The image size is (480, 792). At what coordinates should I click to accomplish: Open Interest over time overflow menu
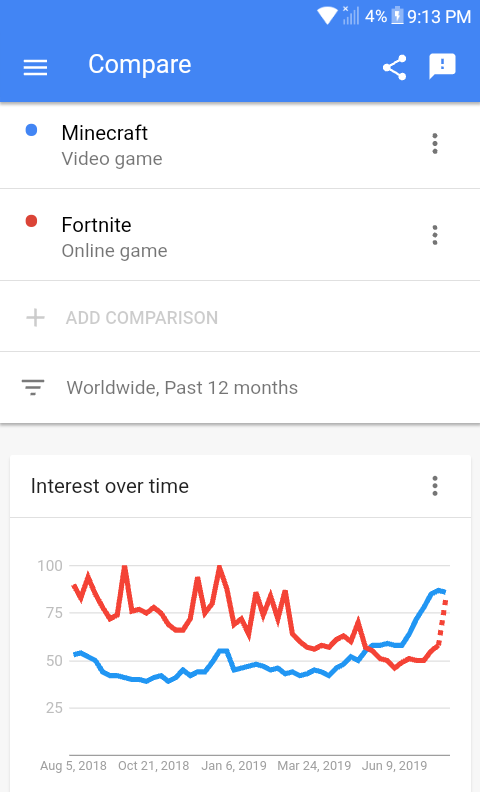point(435,486)
